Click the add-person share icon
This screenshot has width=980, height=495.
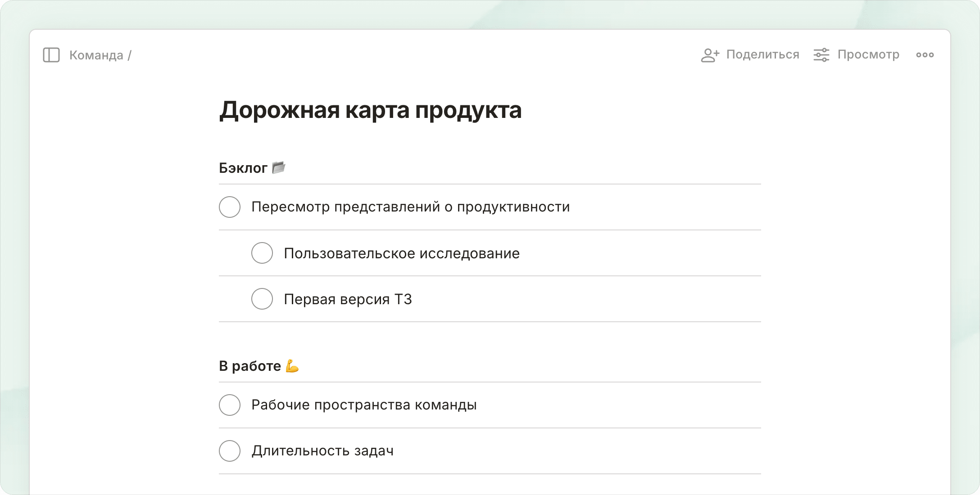[x=710, y=55]
